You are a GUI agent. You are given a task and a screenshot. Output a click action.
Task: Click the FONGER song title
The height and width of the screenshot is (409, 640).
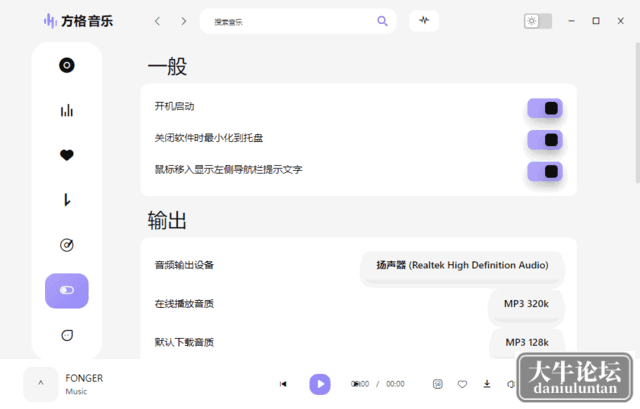[x=84, y=378]
